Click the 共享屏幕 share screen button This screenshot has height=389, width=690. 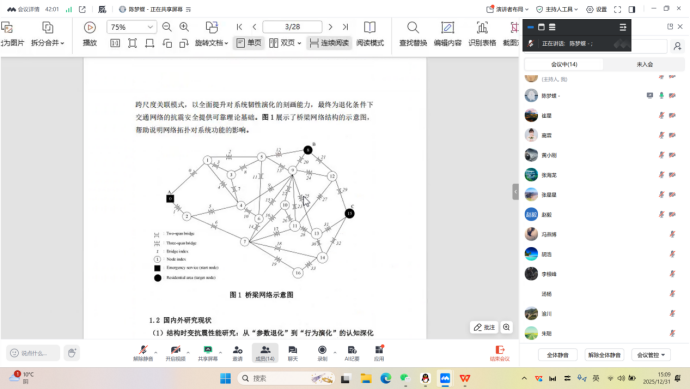(208, 353)
